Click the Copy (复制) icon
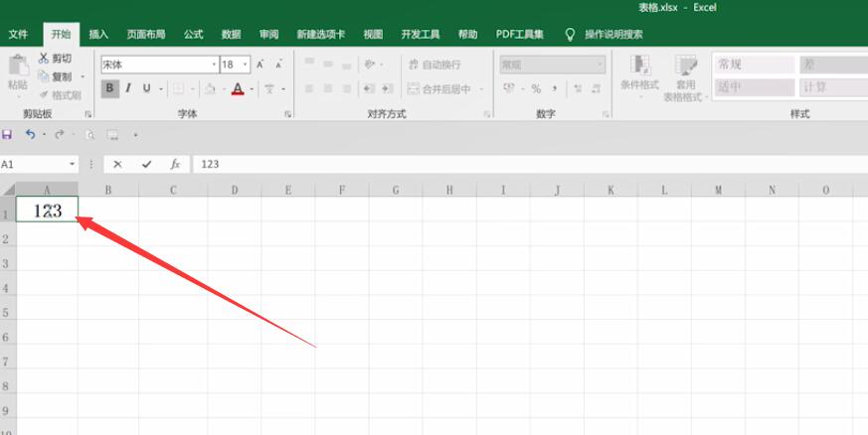868x435 pixels. coord(44,76)
